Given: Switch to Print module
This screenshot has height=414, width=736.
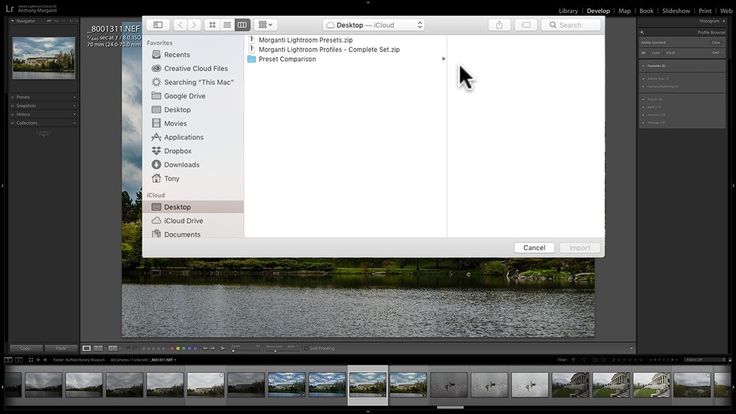Looking at the screenshot, I should tap(705, 11).
